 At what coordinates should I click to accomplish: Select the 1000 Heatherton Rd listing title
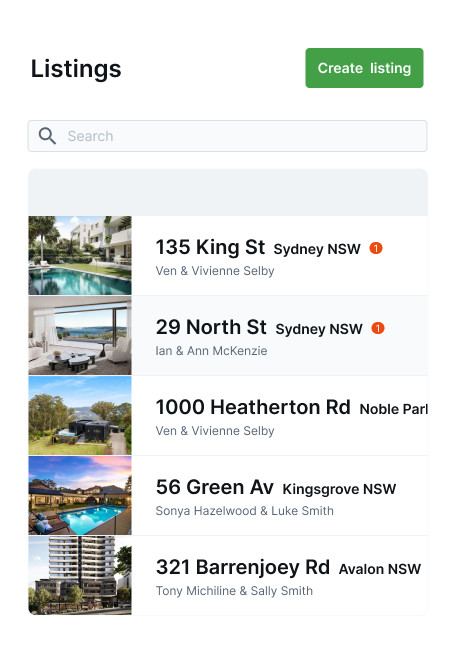[x=253, y=407]
